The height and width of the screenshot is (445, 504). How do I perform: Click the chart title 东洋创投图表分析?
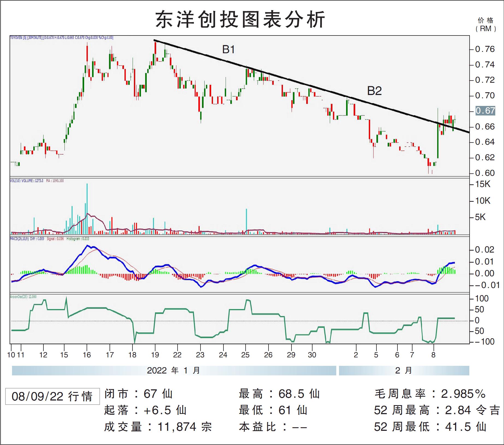(240, 19)
